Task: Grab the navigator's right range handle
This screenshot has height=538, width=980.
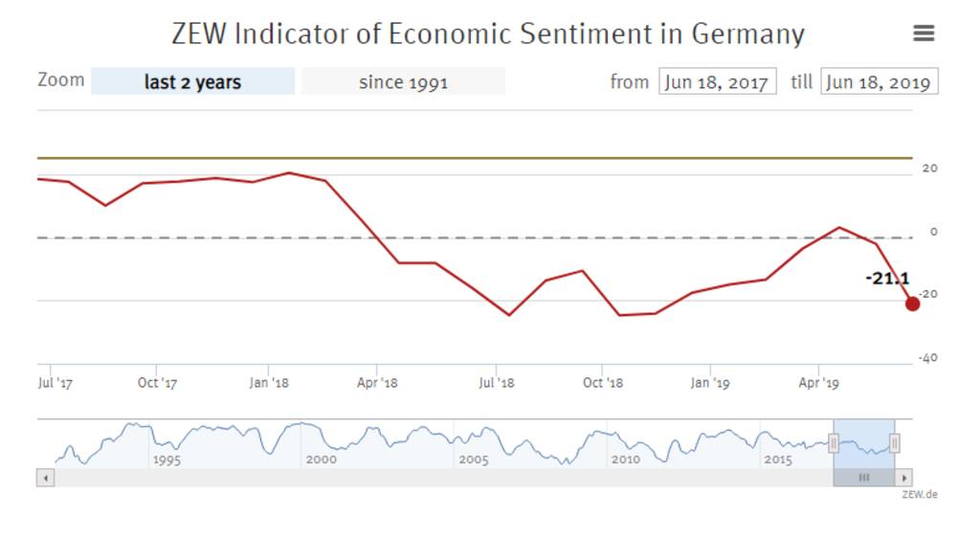Action: (x=895, y=442)
